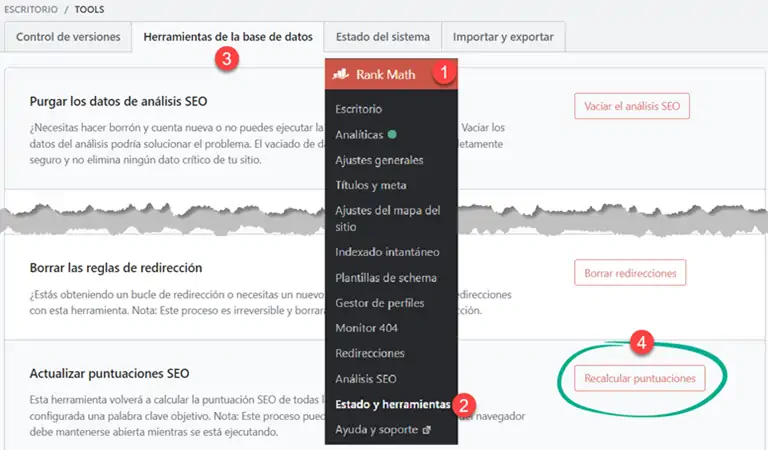Viewport: 768px width, 450px height.
Task: Click TOOLS breadcrumb text
Action: (x=89, y=9)
